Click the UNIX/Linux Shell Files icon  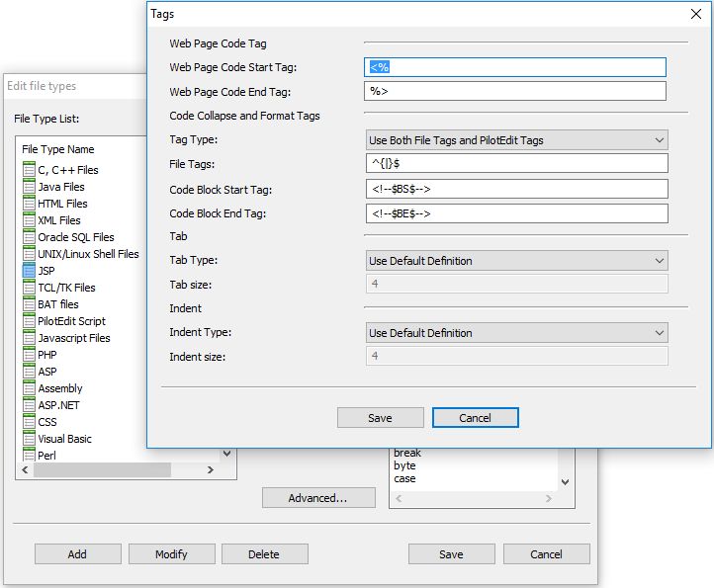coord(29,254)
